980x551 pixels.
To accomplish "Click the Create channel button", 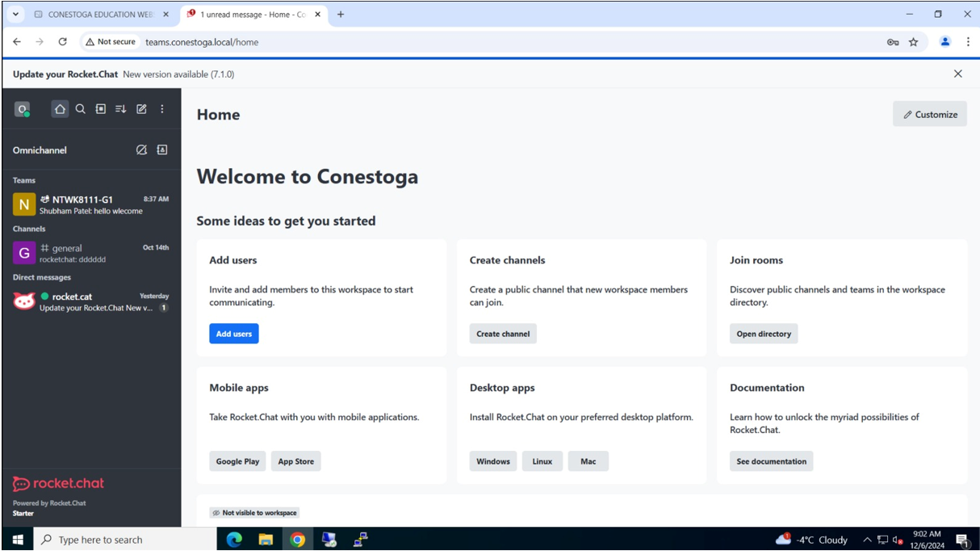I will 503,334.
